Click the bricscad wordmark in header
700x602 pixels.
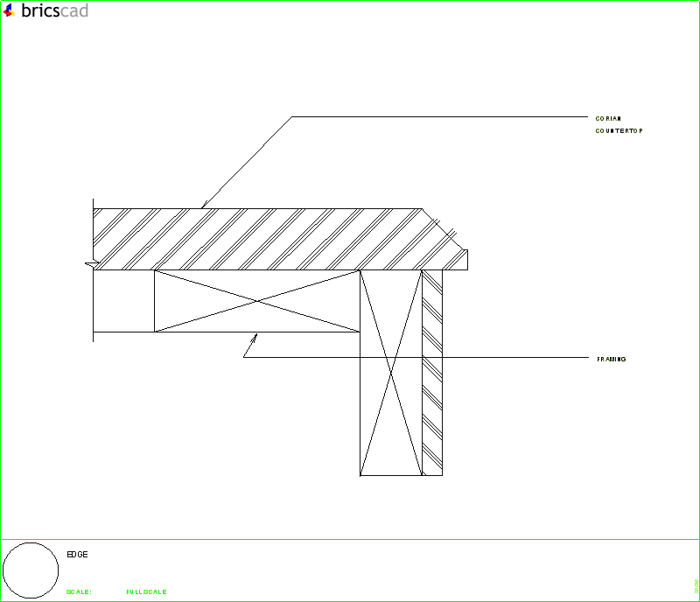coord(52,12)
